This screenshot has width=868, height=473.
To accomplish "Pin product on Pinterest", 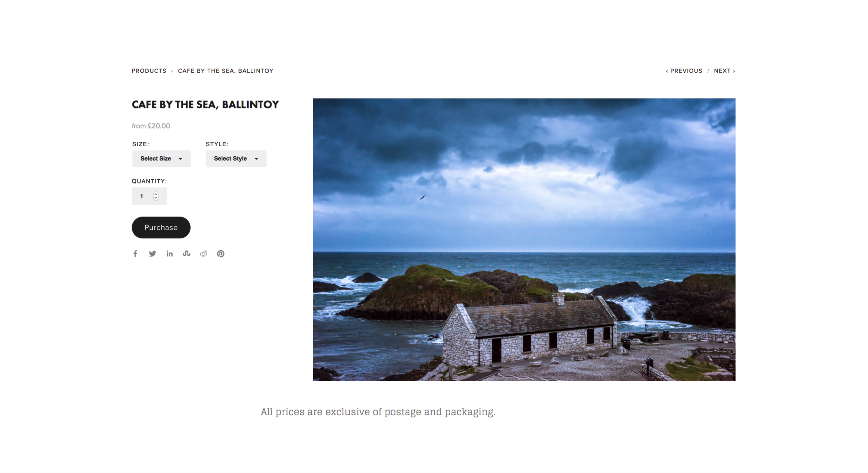I will 221,254.
